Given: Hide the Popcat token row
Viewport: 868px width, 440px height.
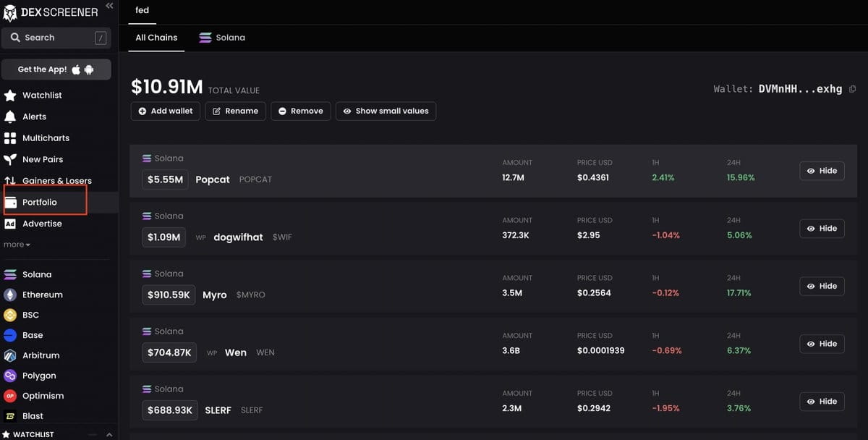Looking at the screenshot, I should point(822,171).
